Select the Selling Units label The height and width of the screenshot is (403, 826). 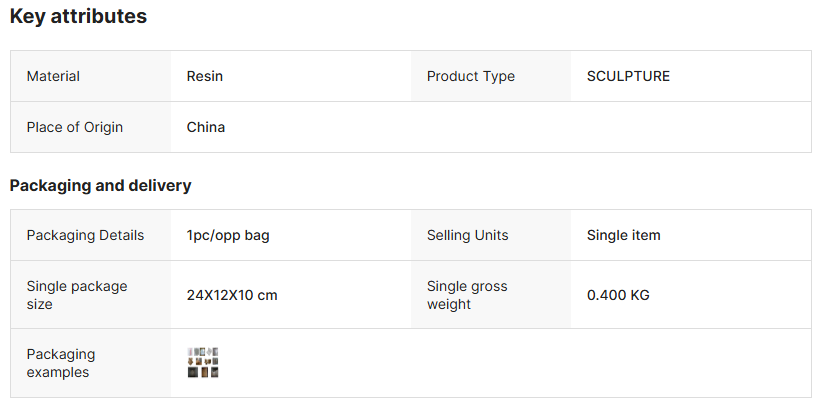click(467, 235)
